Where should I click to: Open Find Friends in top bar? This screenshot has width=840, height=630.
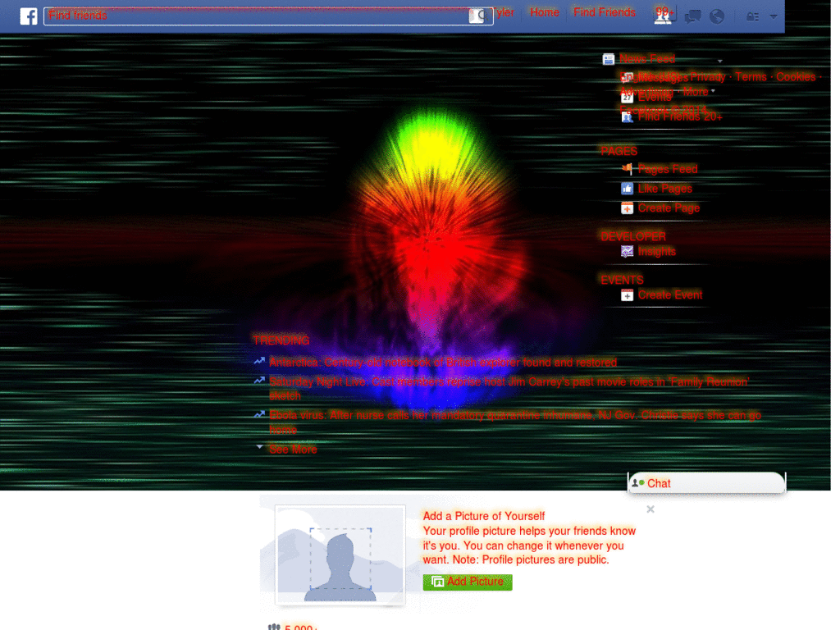point(605,11)
